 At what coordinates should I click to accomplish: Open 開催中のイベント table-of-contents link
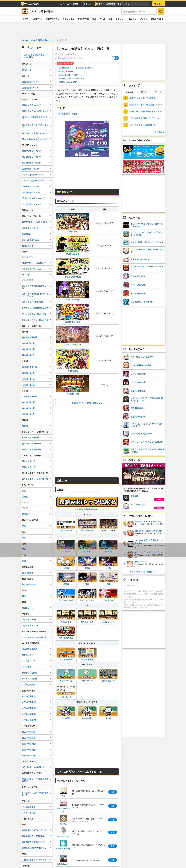click(x=70, y=114)
